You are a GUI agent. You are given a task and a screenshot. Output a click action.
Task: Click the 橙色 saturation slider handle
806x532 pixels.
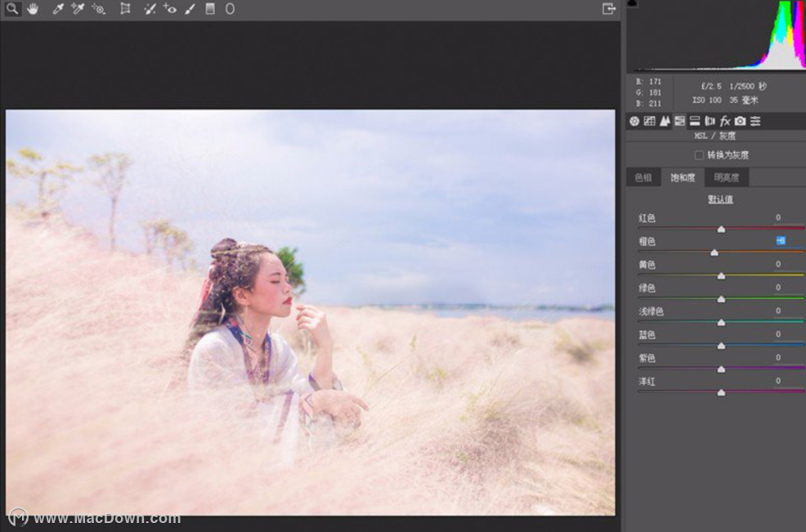pyautogui.click(x=714, y=253)
